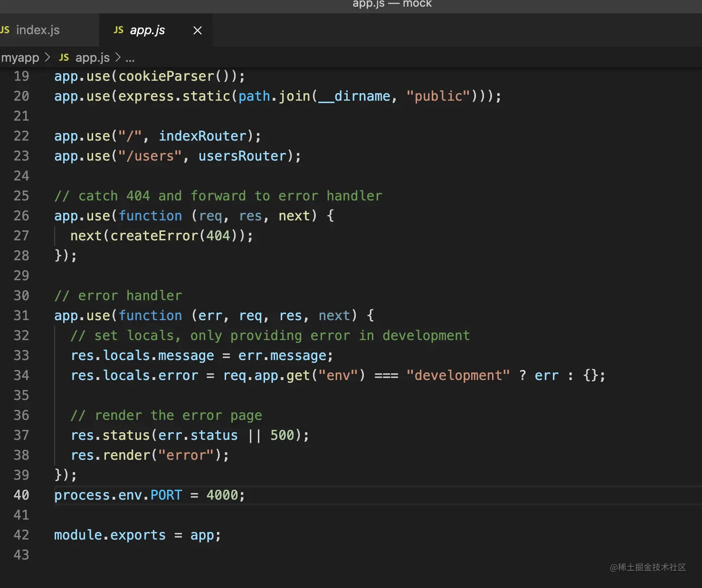Close the app.js tab
Image resolution: width=702 pixels, height=588 pixels.
pos(198,30)
